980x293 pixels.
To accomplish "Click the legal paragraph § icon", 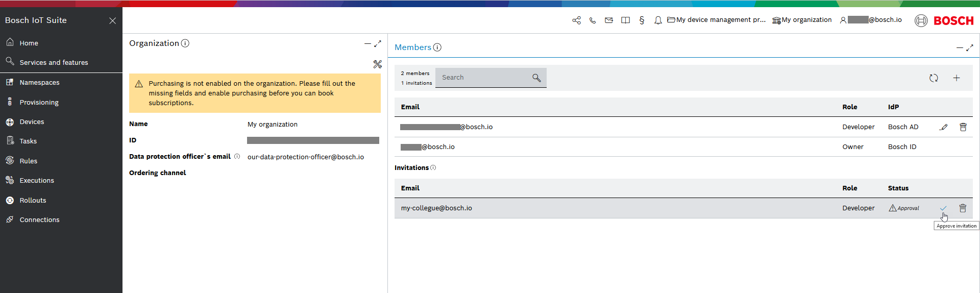I will click(642, 20).
